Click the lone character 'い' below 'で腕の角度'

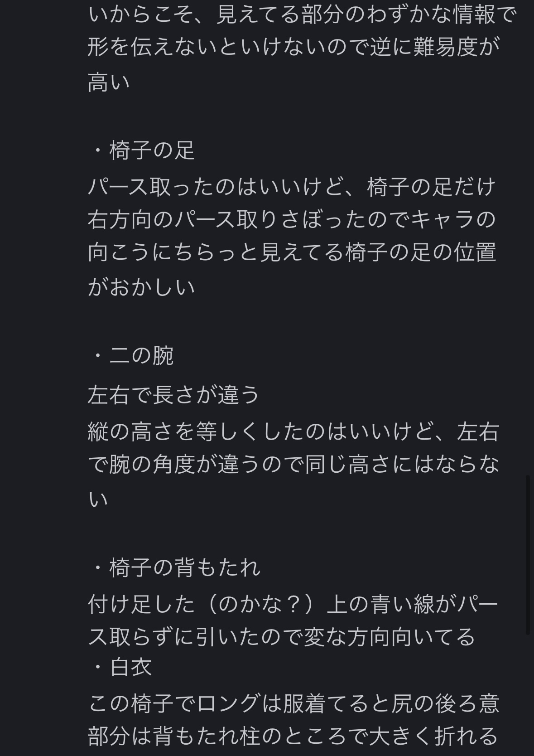click(x=98, y=499)
